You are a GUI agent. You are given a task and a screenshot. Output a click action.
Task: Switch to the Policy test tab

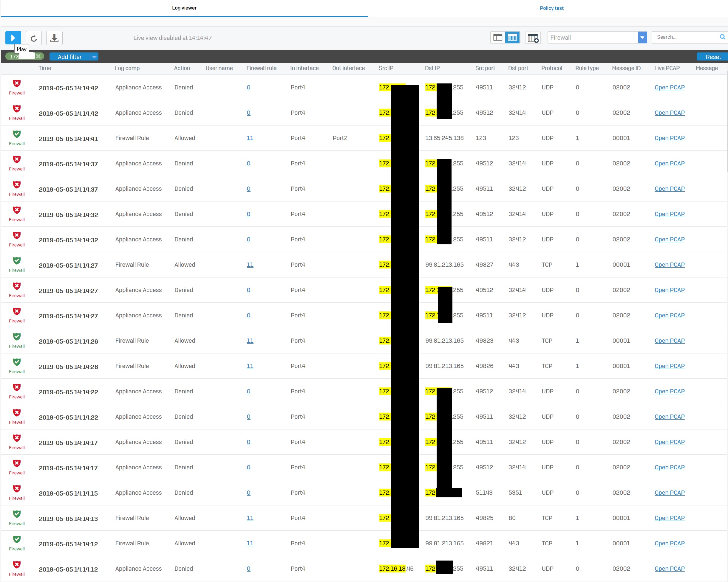pos(551,8)
